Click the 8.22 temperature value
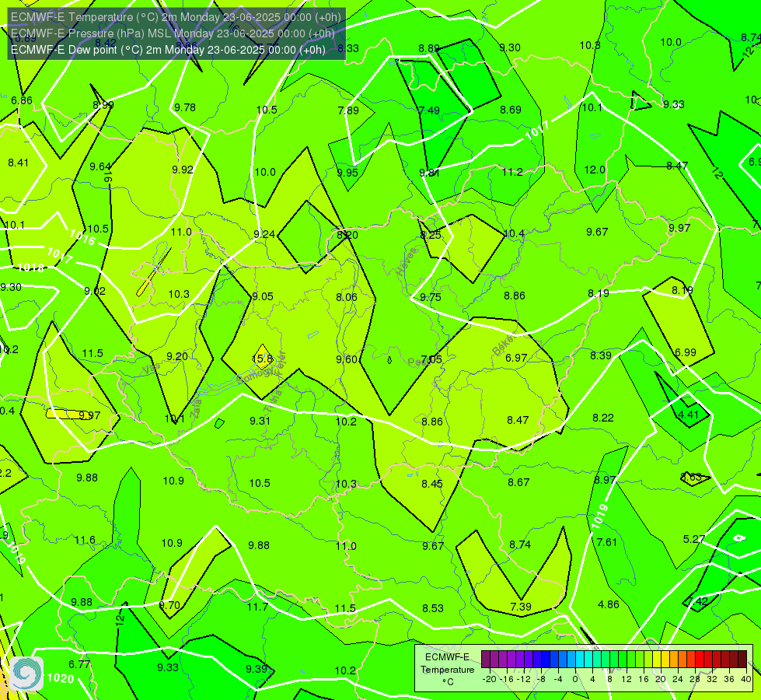 603,418
